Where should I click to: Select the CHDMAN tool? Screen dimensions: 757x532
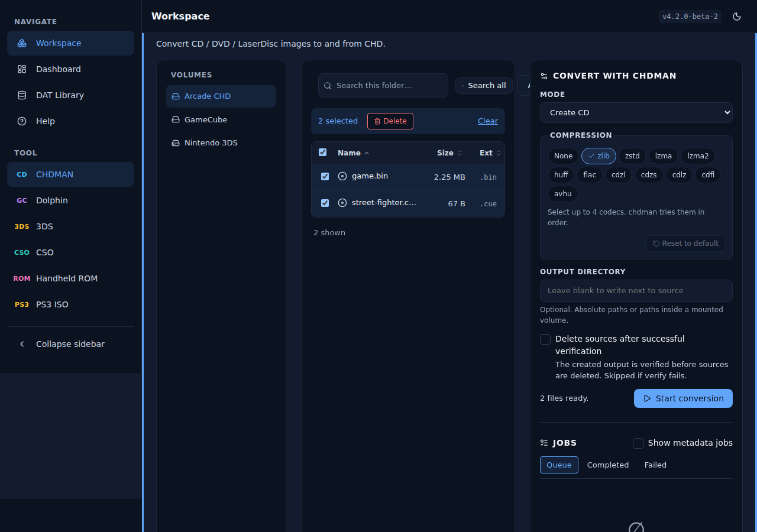70,174
